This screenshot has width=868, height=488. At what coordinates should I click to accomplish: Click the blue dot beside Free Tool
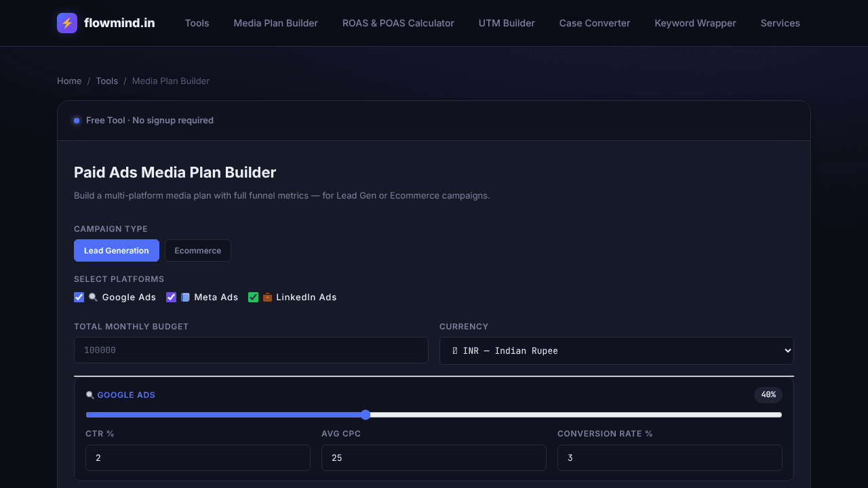click(x=77, y=121)
